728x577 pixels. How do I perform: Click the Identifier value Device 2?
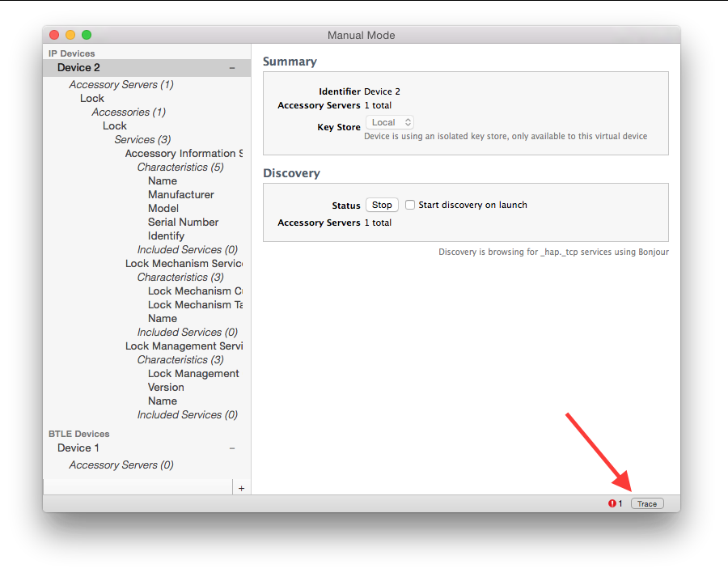coord(382,91)
